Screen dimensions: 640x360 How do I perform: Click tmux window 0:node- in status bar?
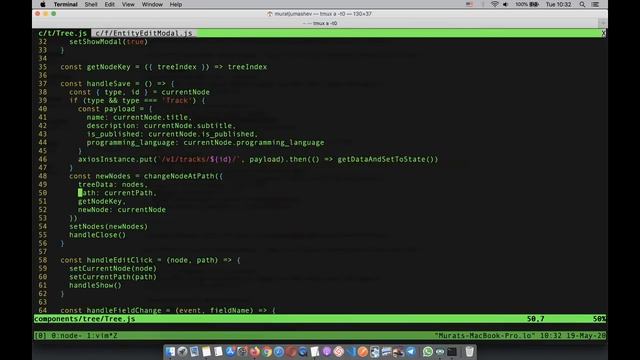coord(67,336)
